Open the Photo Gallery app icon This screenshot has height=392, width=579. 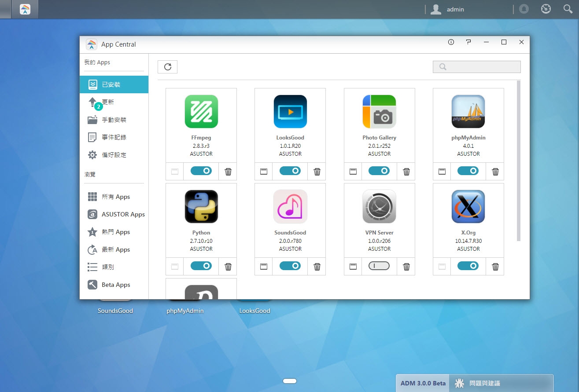(380, 112)
